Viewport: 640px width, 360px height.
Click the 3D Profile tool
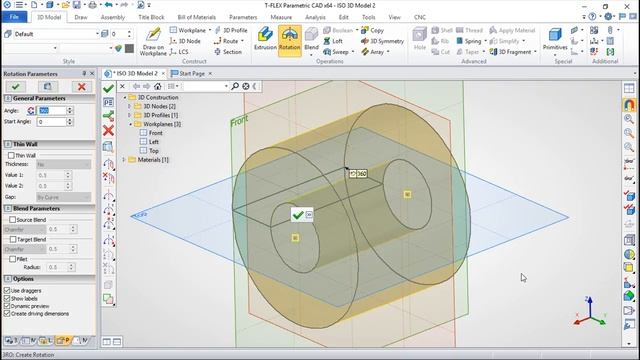231,30
